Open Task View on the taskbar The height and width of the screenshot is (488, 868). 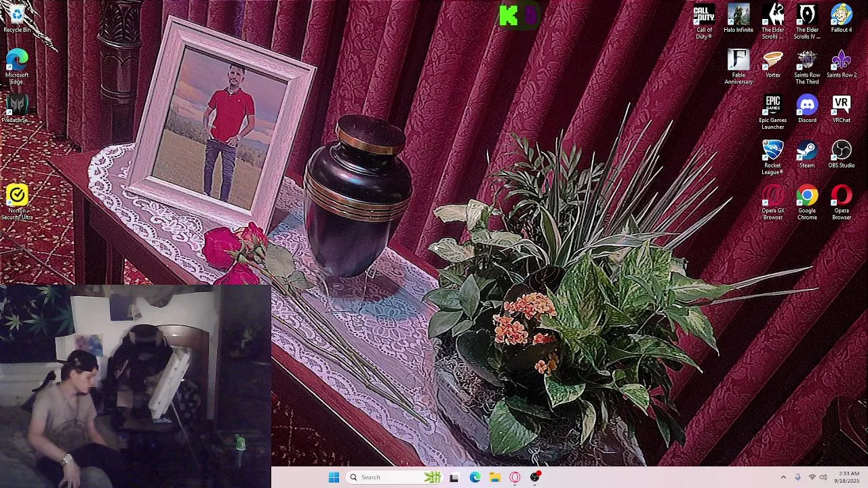coord(454,477)
